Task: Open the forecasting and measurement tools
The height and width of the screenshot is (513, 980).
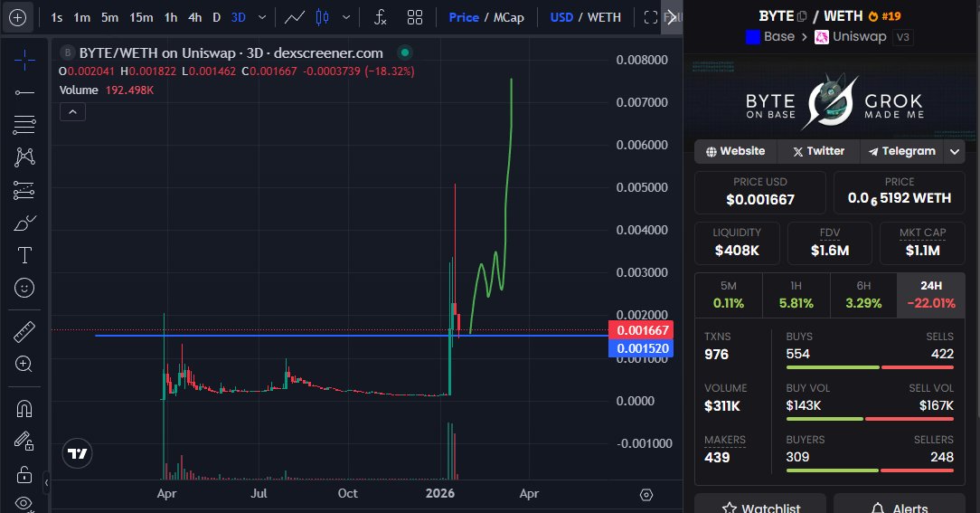Action: point(24,190)
